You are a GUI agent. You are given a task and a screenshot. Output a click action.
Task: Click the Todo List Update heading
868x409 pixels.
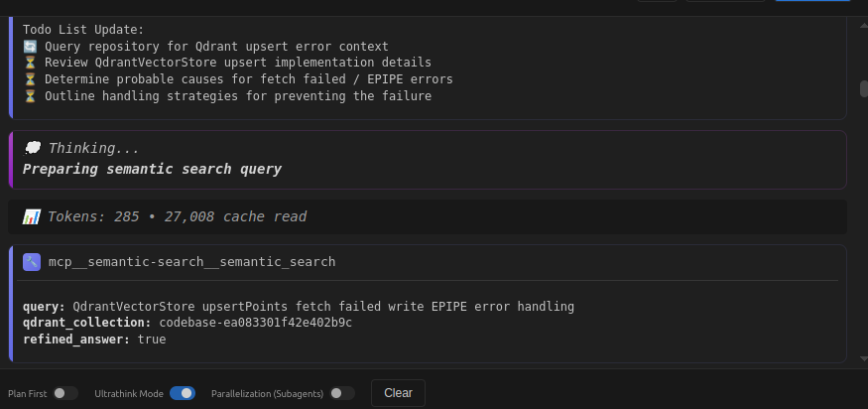click(83, 30)
